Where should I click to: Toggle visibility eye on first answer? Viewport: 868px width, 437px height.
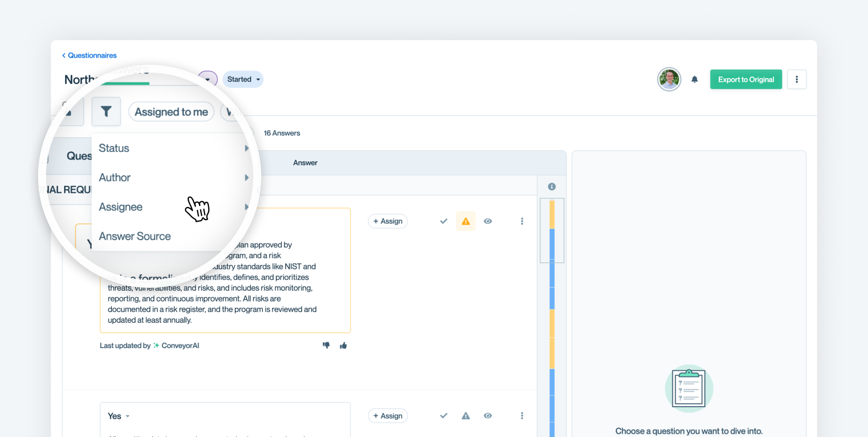[x=488, y=221]
